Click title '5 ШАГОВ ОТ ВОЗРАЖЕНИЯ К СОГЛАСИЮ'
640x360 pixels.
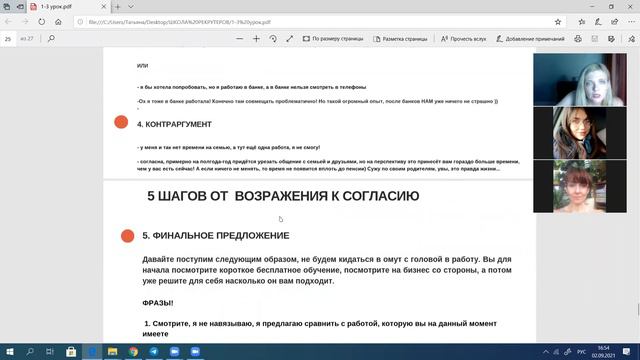(283, 196)
